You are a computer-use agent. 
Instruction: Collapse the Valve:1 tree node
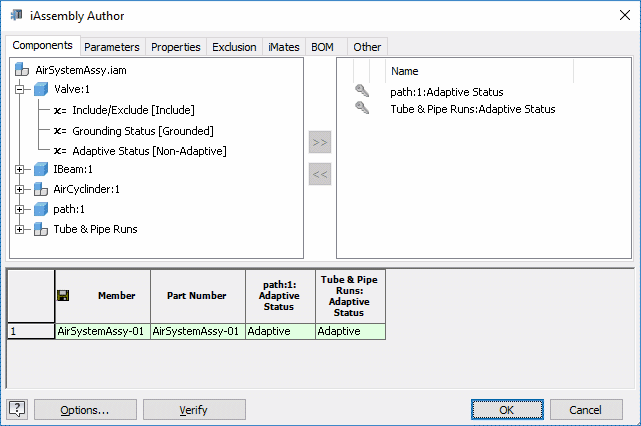(x=19, y=89)
